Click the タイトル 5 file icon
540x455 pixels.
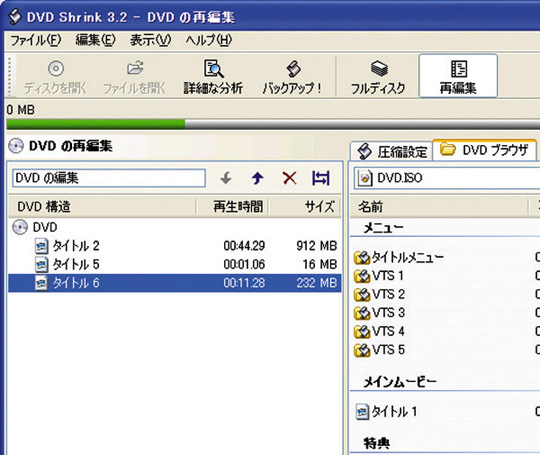click(x=42, y=265)
